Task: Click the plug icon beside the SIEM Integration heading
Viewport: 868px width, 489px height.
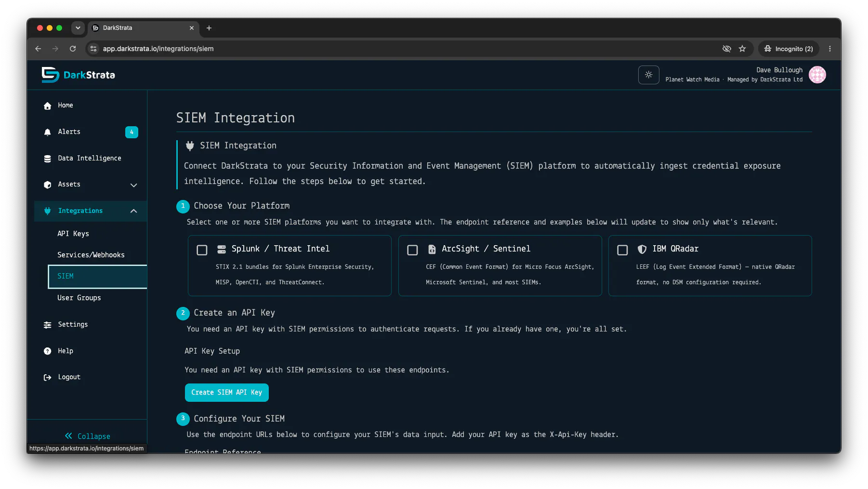Action: [x=190, y=145]
